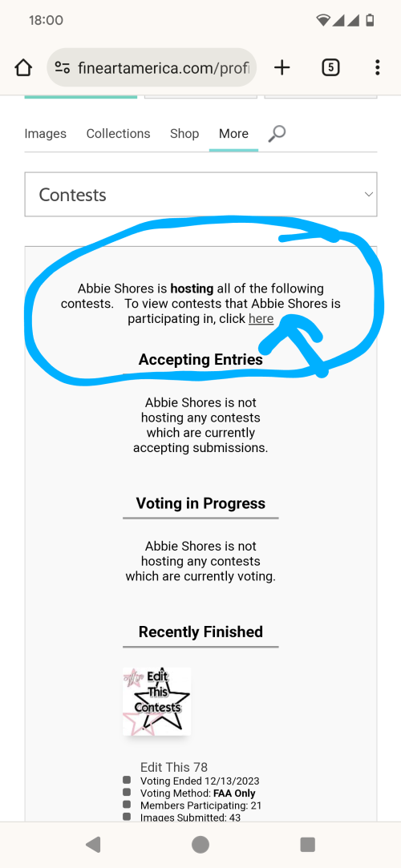Open the Edit This 78 contest link

174,767
